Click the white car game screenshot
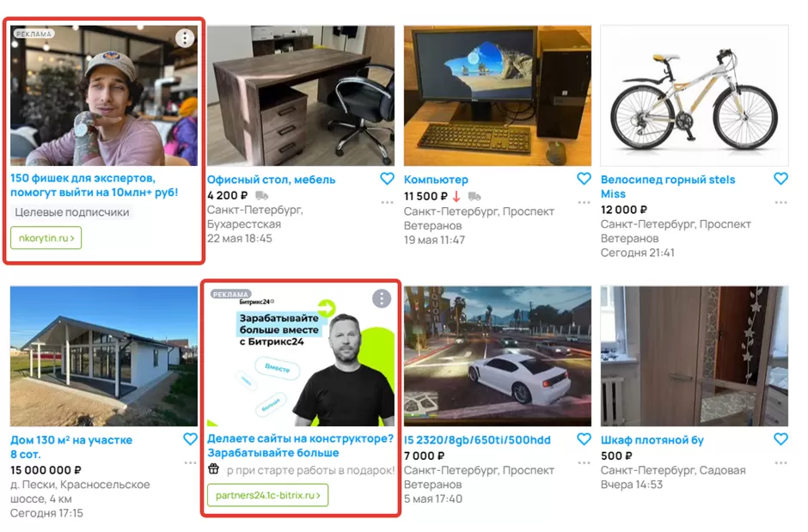808x532 pixels. tap(498, 356)
